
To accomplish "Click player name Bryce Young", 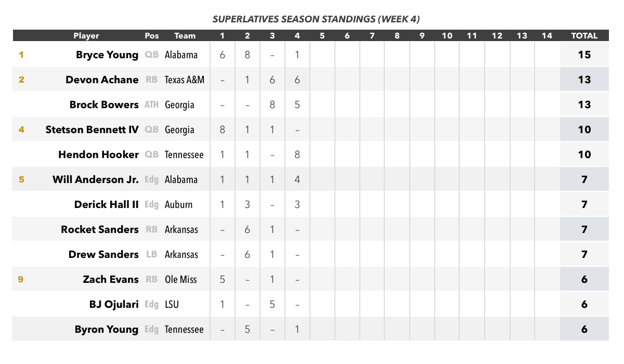I will [107, 55].
